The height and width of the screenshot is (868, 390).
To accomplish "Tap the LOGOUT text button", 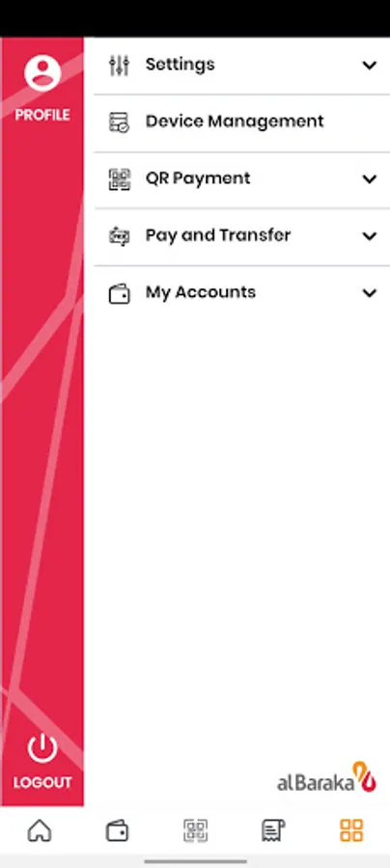I will (x=42, y=783).
